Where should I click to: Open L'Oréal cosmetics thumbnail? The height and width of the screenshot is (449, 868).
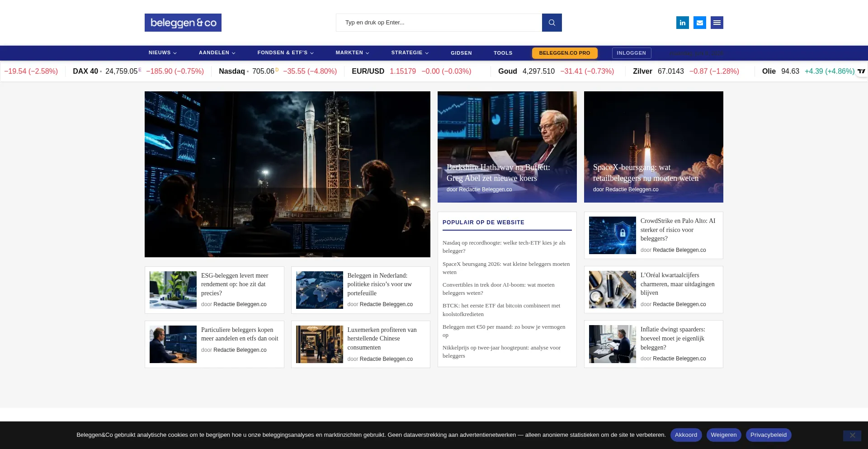coord(613,289)
